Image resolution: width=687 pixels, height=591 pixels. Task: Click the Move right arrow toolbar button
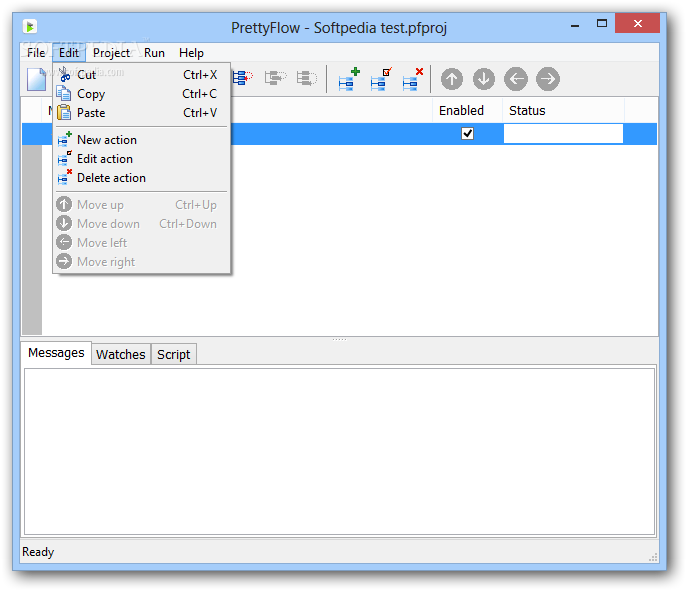(x=548, y=79)
